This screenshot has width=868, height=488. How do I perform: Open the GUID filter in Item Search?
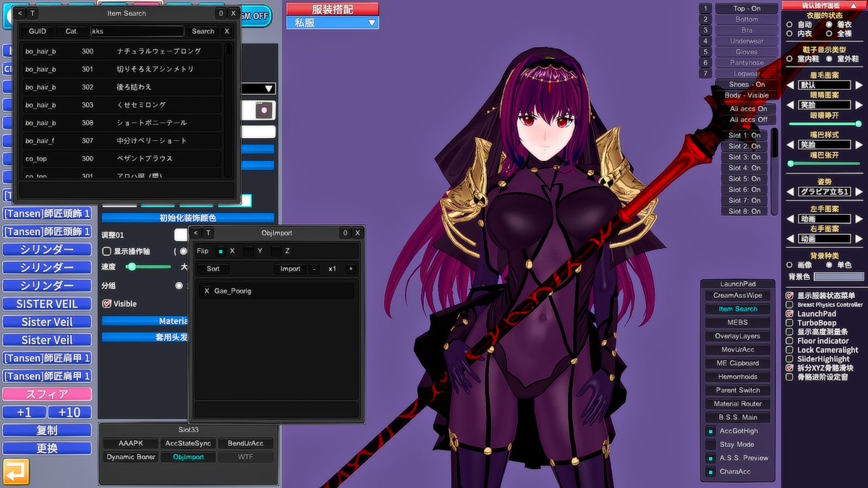38,31
